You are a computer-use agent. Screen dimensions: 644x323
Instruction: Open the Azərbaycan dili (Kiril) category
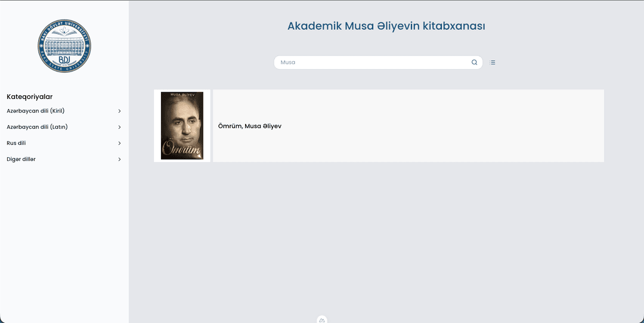(36, 111)
